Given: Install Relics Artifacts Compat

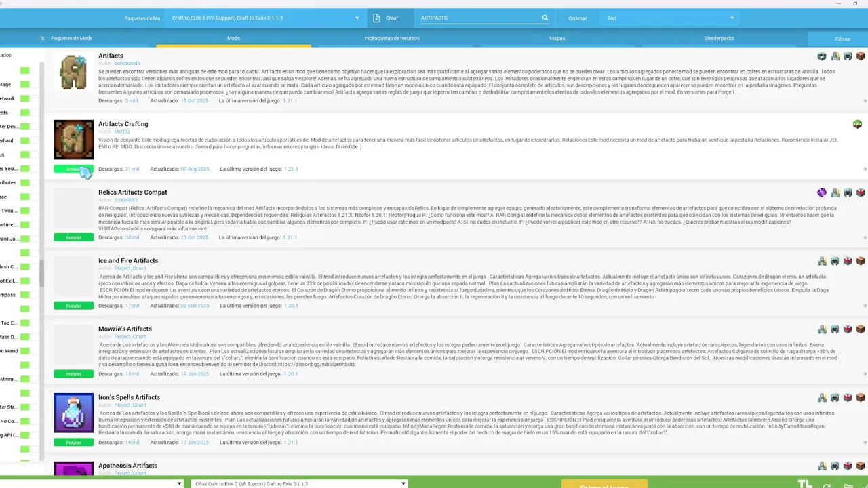Looking at the screenshot, I should pyautogui.click(x=74, y=238).
